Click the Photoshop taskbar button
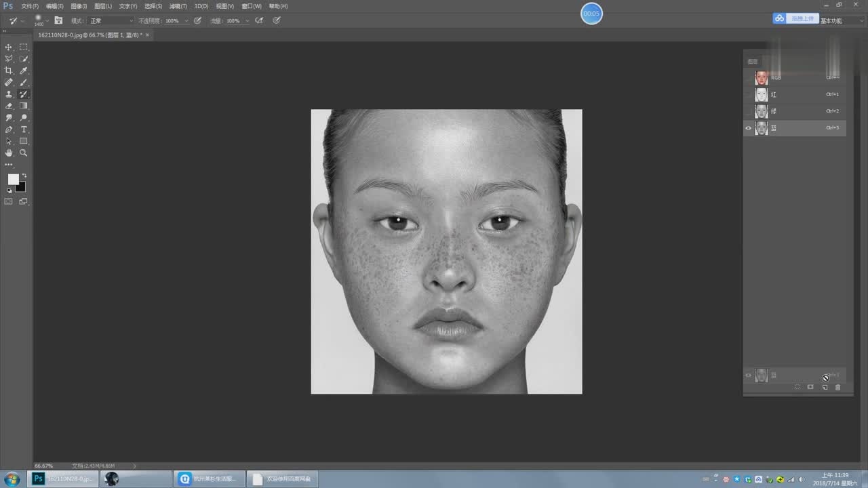Screen dimensions: 868x488 (x=64, y=479)
